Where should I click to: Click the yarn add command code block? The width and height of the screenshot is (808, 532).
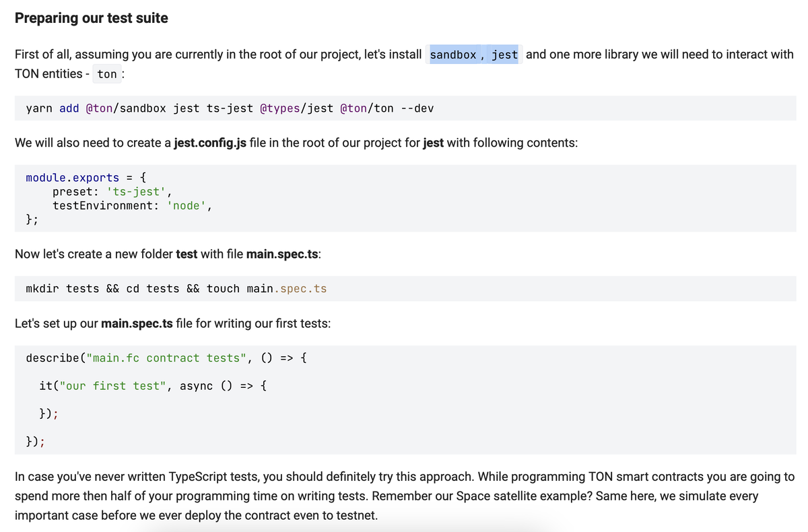click(229, 108)
